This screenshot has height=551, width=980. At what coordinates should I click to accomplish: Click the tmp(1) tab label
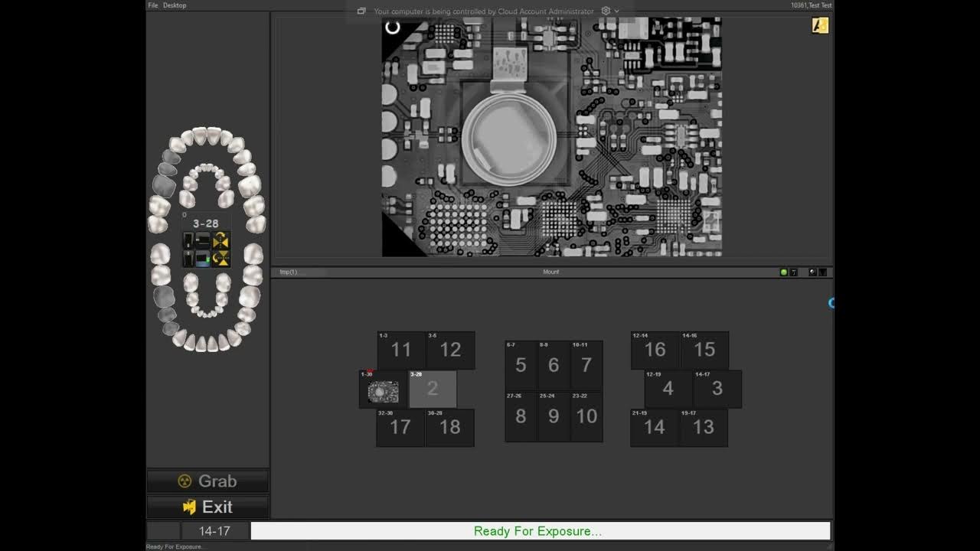[x=289, y=272]
